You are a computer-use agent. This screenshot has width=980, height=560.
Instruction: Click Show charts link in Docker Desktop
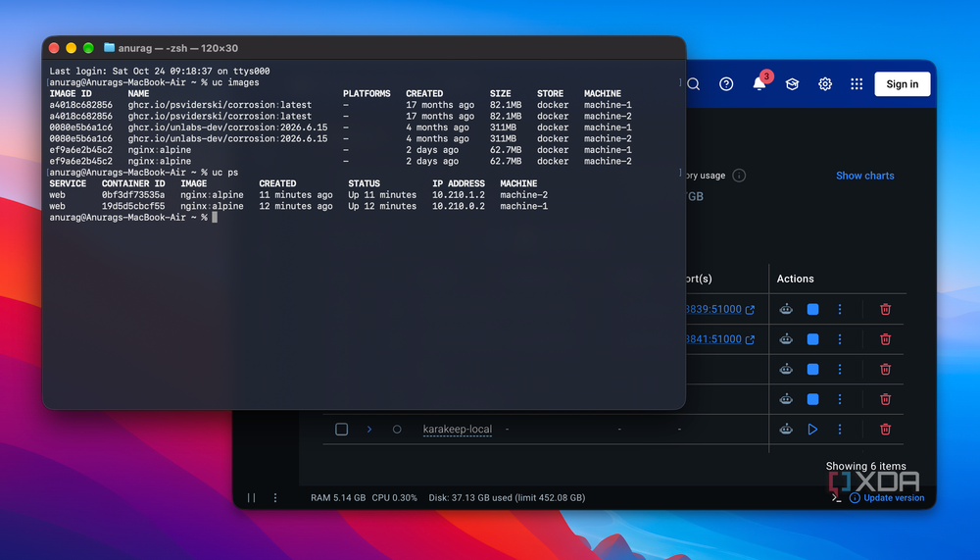865,176
